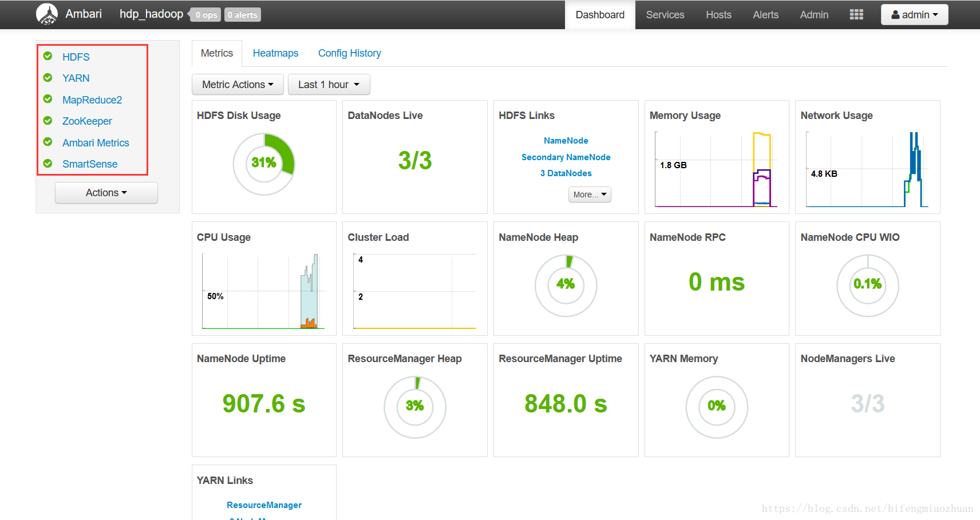Switch to the Dashboard tab
Viewport: 980px width, 520px height.
tap(600, 15)
